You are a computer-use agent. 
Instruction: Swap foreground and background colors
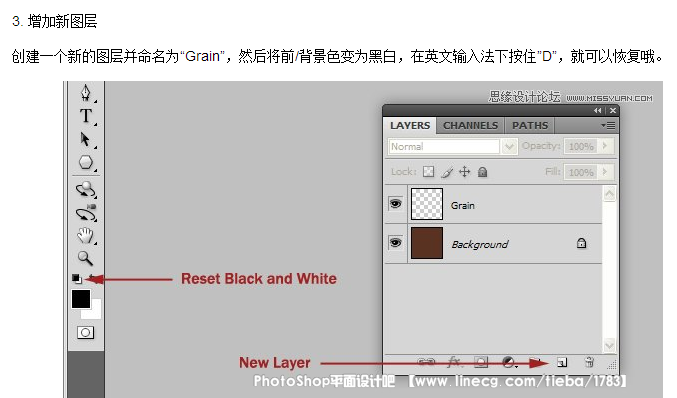click(x=93, y=278)
